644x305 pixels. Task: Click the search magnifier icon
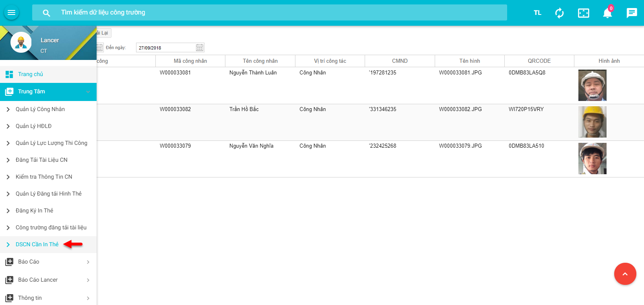47,13
